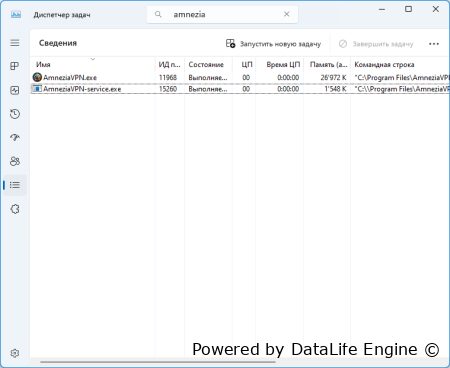Sort by the Состояние column header
This screenshot has height=368, width=450.
pos(208,64)
